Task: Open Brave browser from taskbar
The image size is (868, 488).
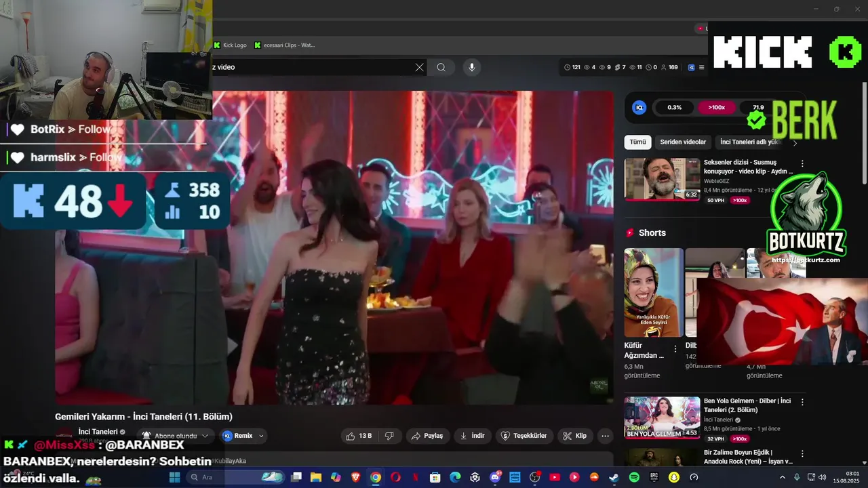Action: point(355,477)
